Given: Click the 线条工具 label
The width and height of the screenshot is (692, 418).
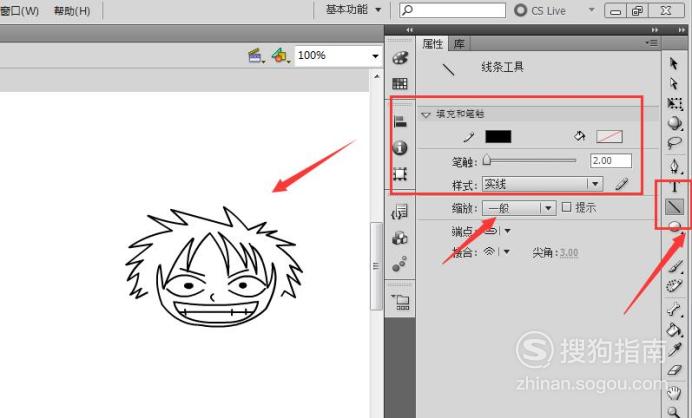Looking at the screenshot, I should pos(502,67).
